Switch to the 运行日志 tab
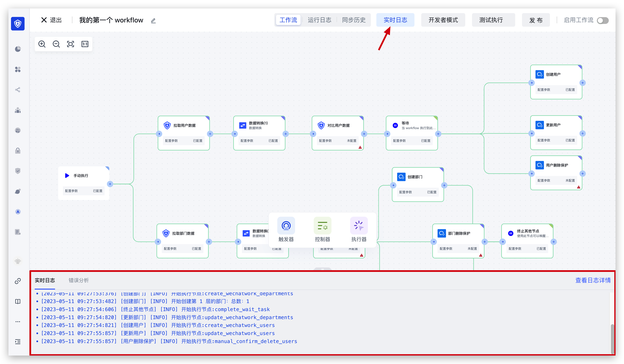 tap(319, 20)
